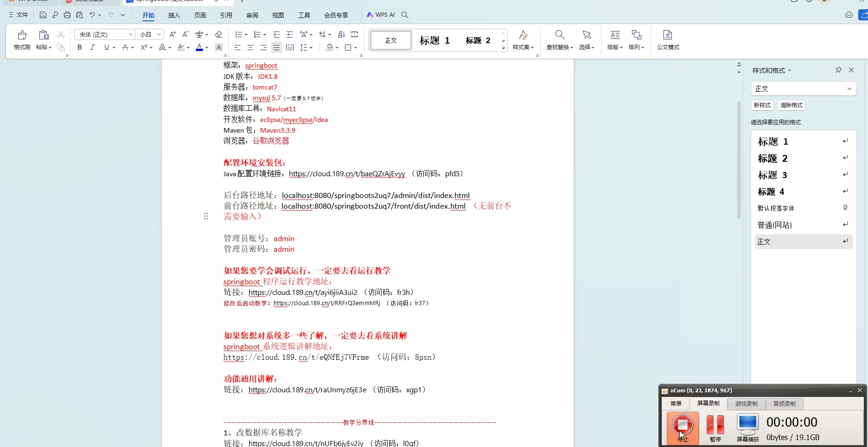The image size is (868, 447).
Task: Stop recording with oCam 停止 button
Action: (683, 428)
